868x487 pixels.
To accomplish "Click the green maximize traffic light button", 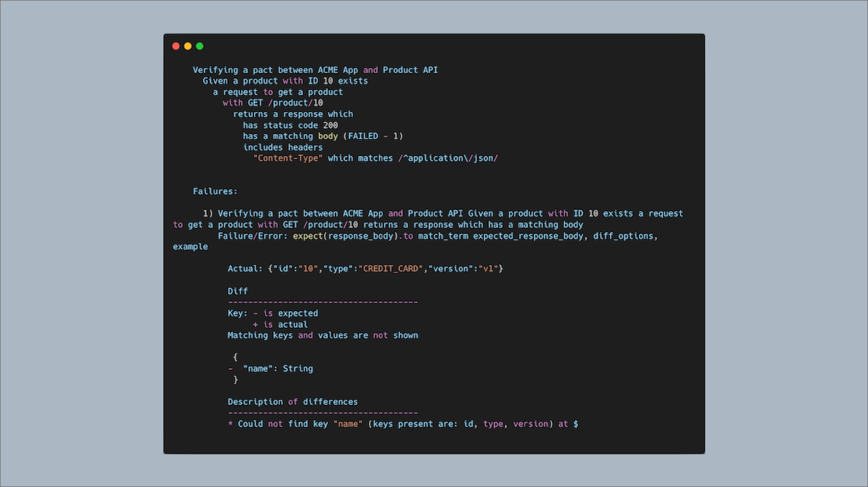I will pyautogui.click(x=199, y=46).
